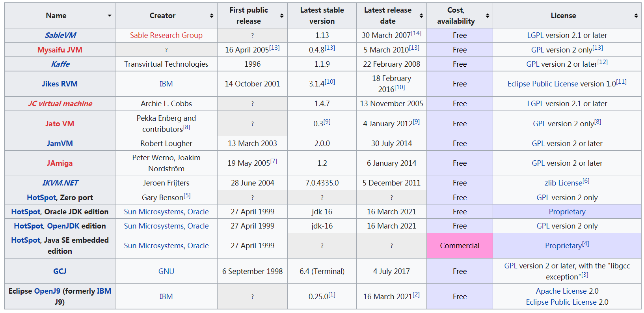Viewport: 644px width, 313px height.
Task: Follow citation [7] after 19 May 2005
Action: pos(274,161)
